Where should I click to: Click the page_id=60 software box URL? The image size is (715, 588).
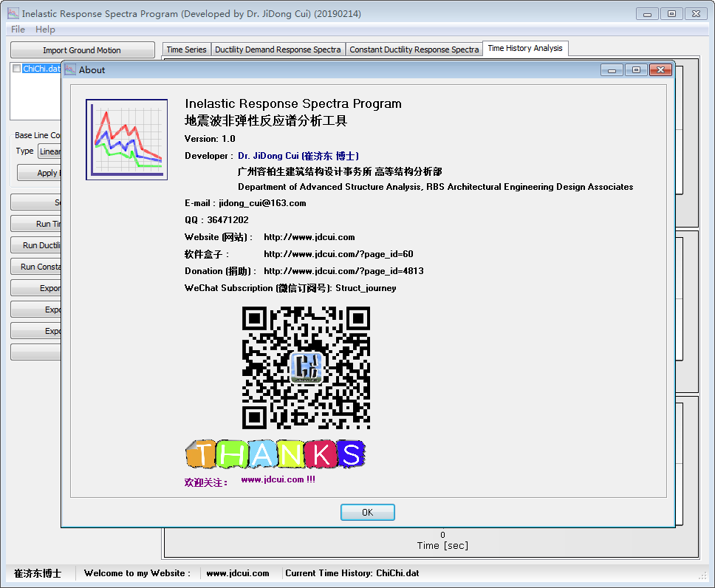(x=338, y=254)
